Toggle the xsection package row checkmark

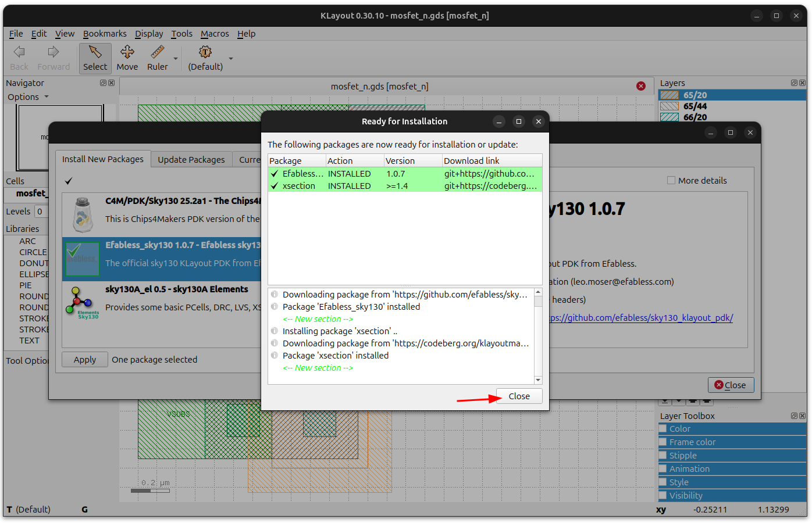pyautogui.click(x=275, y=186)
